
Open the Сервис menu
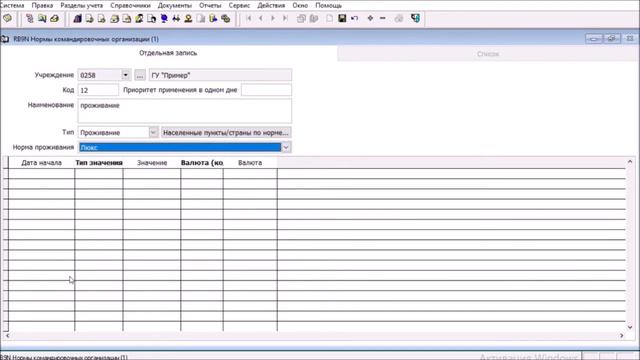[239, 5]
